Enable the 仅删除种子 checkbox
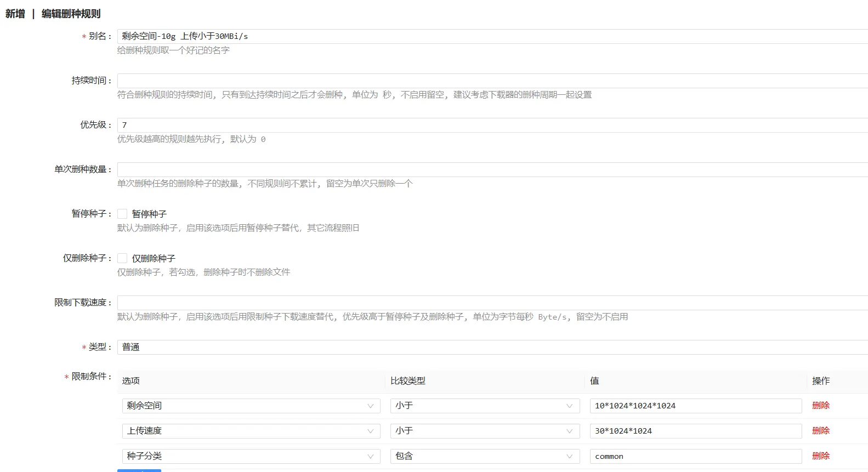This screenshot has width=868, height=472. point(122,258)
